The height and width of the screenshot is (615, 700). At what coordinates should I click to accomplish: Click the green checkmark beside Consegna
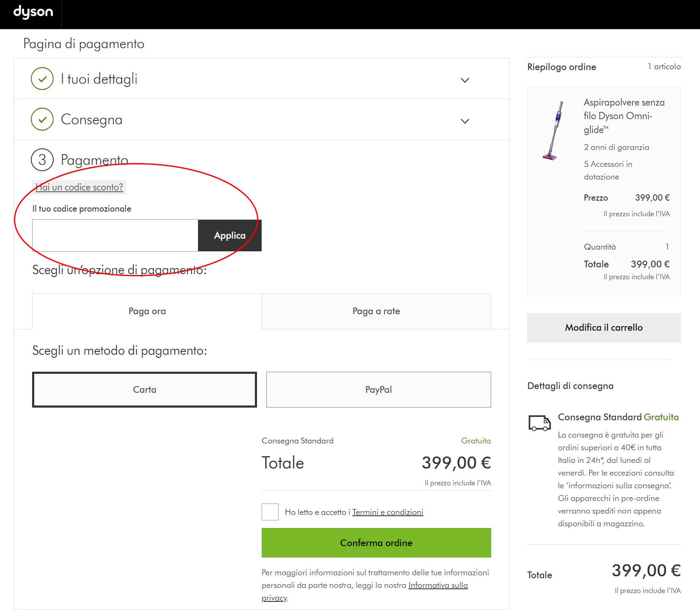(42, 120)
